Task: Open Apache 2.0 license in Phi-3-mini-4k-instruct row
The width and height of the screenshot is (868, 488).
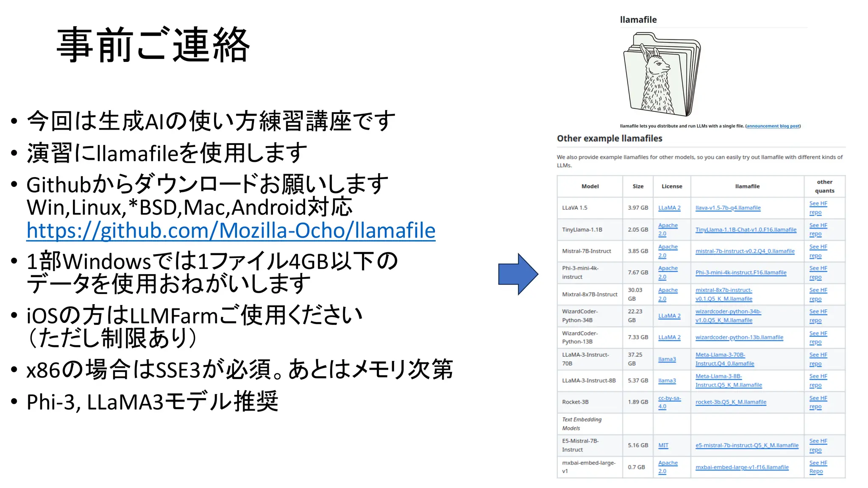Action: 668,273
